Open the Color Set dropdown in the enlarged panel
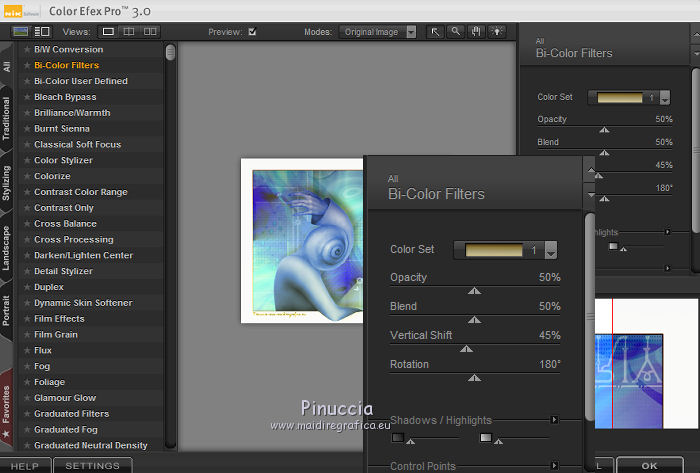Screen dimensions: 700x473 tap(550, 251)
